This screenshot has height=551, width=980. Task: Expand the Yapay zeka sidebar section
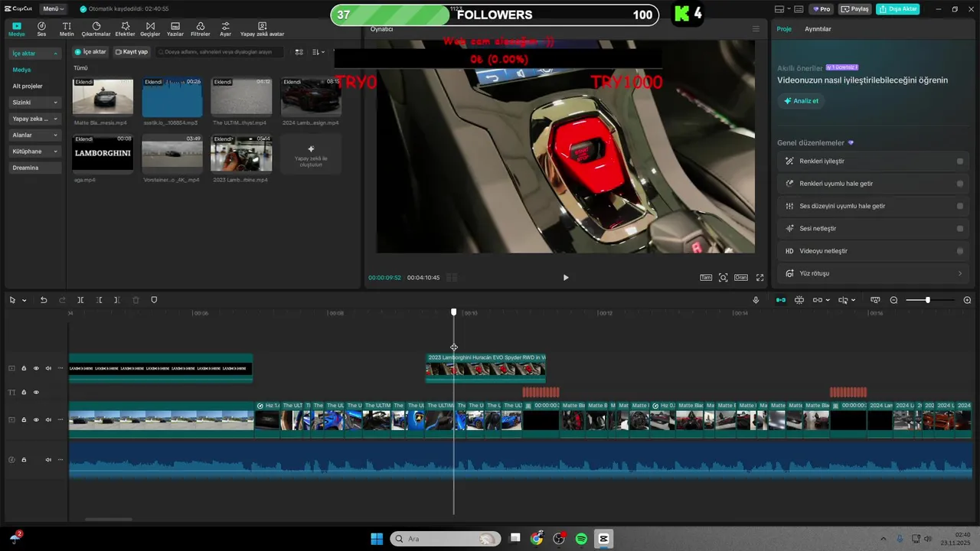click(x=35, y=119)
